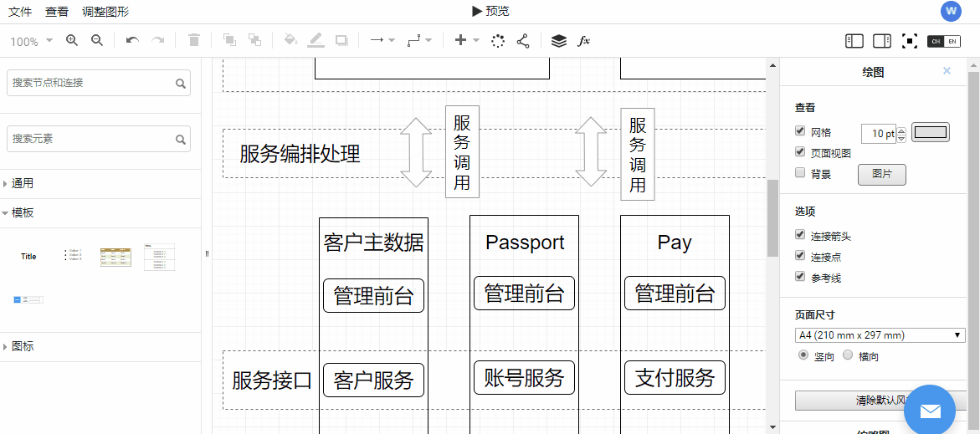Click the 图片 background image button
Image resolution: width=980 pixels, height=434 pixels.
(x=881, y=174)
